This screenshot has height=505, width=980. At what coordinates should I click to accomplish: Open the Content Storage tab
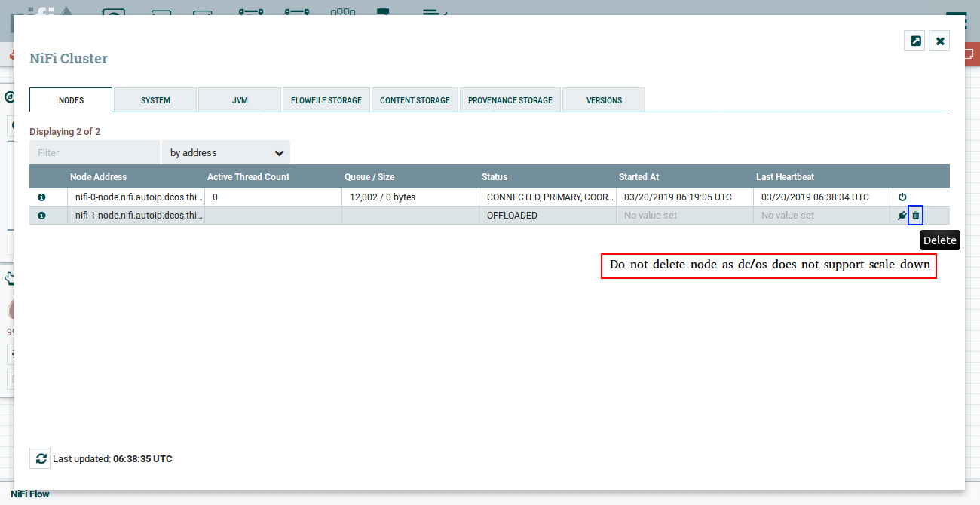[415, 100]
